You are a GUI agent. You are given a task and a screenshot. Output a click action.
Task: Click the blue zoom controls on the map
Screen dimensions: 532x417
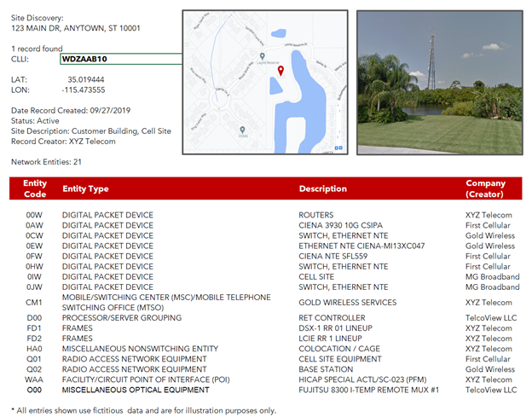tap(340, 147)
